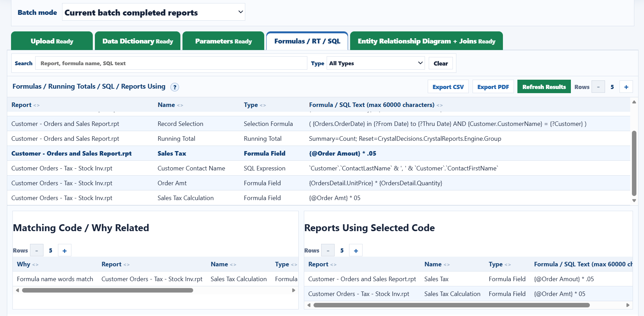Click Export PDF button
This screenshot has width=644, height=316.
click(x=493, y=87)
